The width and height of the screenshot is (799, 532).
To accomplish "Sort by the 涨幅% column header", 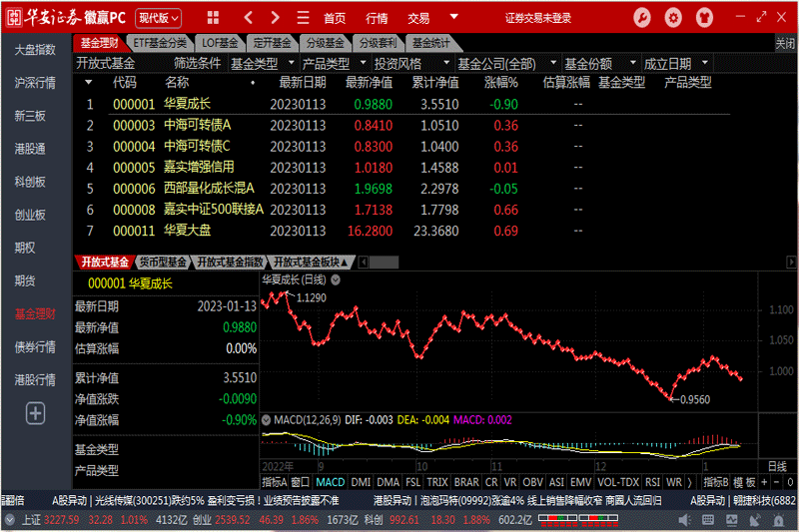I will tap(501, 83).
